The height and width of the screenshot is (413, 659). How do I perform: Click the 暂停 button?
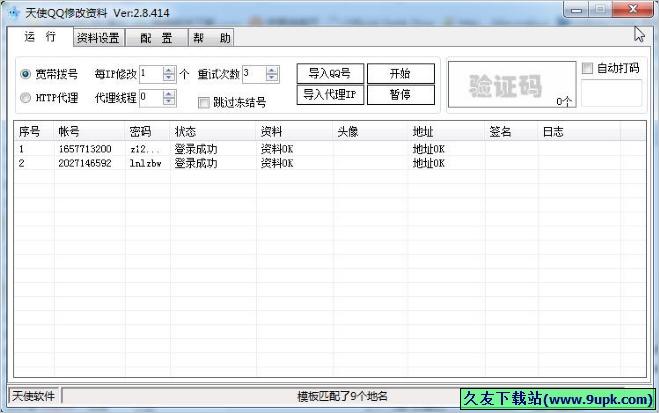(x=401, y=95)
